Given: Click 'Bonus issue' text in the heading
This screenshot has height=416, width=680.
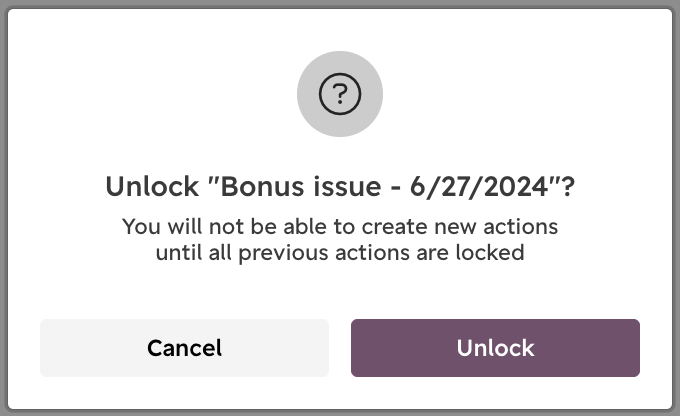Looking at the screenshot, I should coord(301,187).
